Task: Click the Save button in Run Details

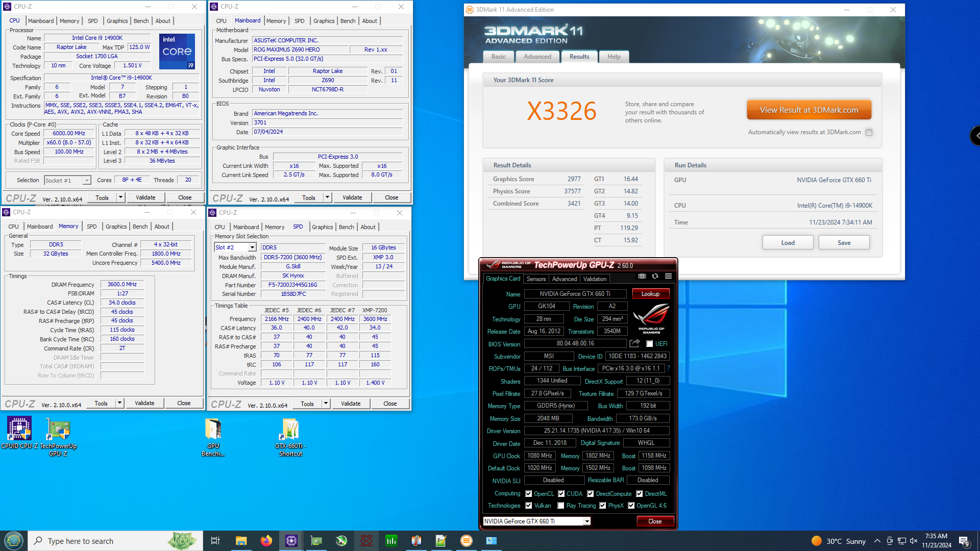Action: click(844, 242)
